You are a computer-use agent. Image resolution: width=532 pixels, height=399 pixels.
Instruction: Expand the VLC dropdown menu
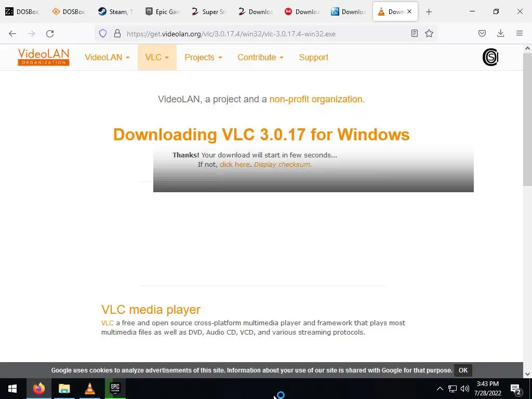157,57
